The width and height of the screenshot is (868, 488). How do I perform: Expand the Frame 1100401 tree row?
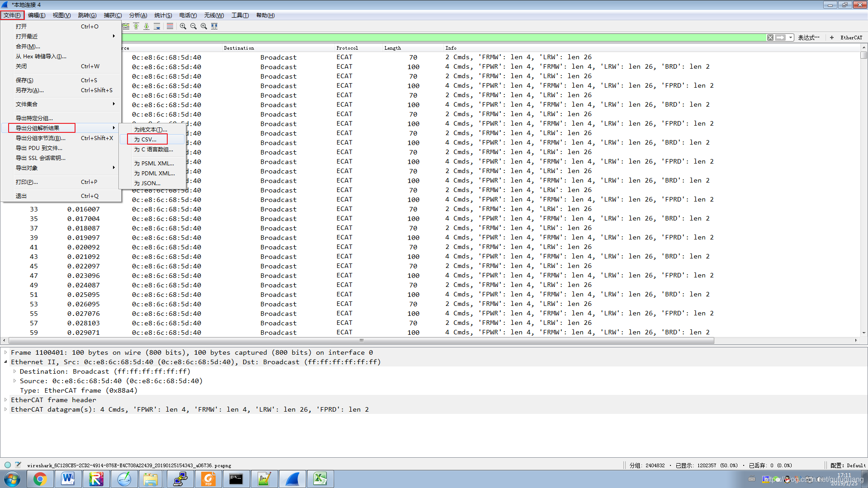[x=5, y=352]
